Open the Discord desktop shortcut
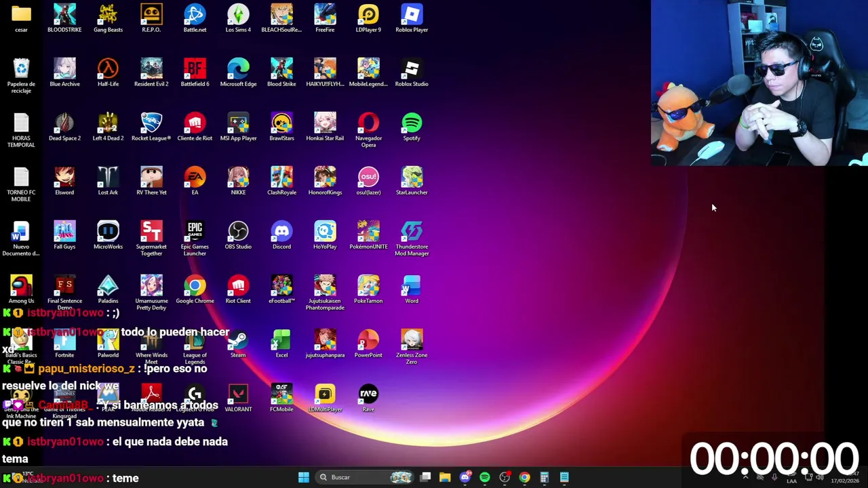The image size is (868, 488). coord(281,235)
